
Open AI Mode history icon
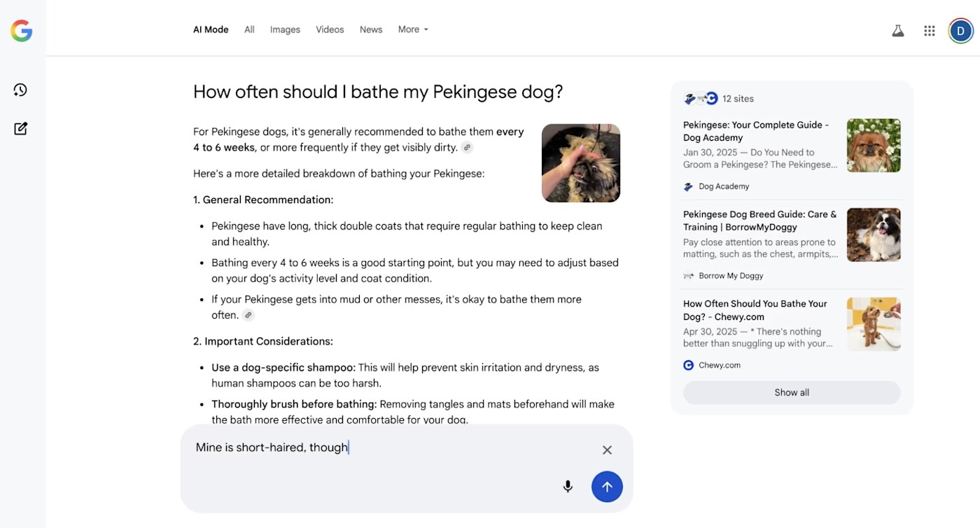pyautogui.click(x=20, y=90)
